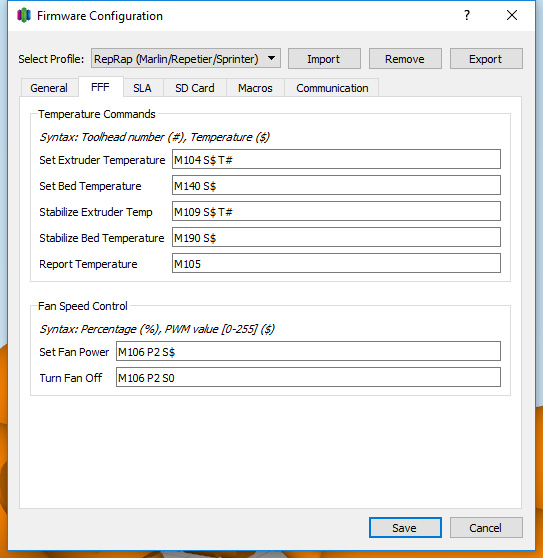Click the Temperature Commands group title
The height and width of the screenshot is (558, 543).
pyautogui.click(x=97, y=114)
